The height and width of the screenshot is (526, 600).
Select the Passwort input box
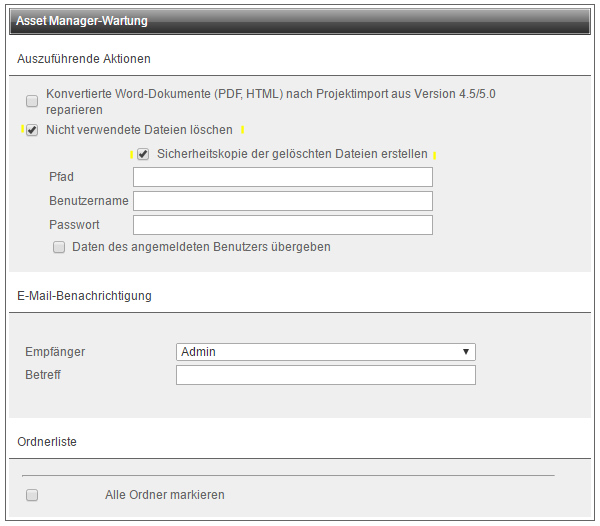coord(282,225)
